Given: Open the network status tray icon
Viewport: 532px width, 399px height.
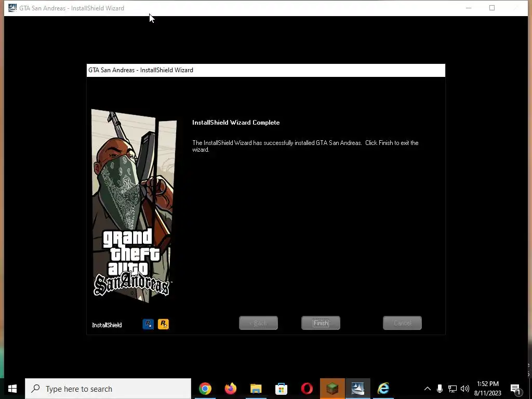Looking at the screenshot, I should [x=453, y=389].
